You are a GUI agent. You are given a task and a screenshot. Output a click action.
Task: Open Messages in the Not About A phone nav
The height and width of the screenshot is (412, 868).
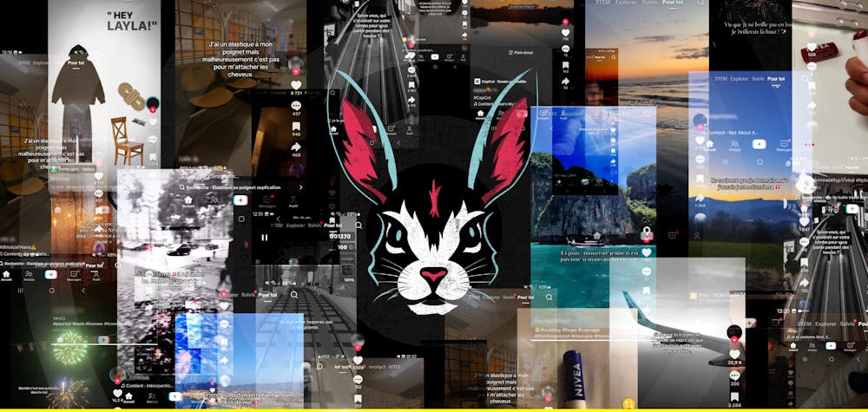click(x=784, y=144)
